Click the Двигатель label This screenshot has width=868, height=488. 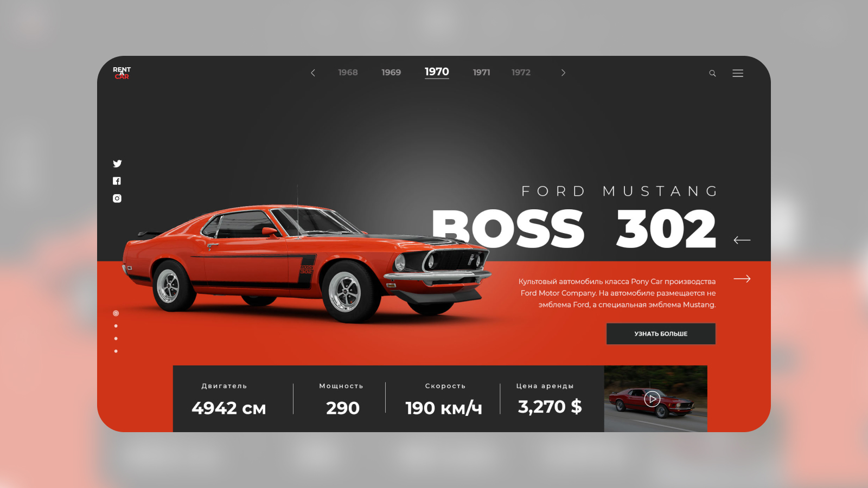point(224,386)
